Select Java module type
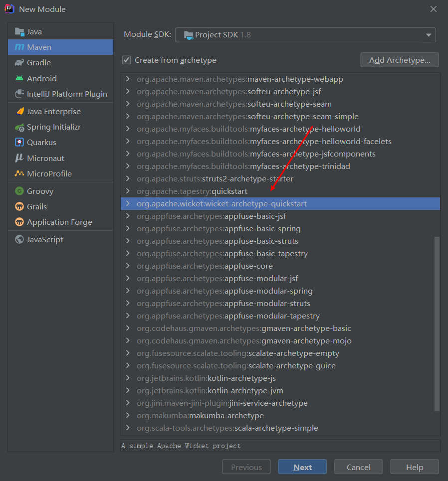 (60, 31)
